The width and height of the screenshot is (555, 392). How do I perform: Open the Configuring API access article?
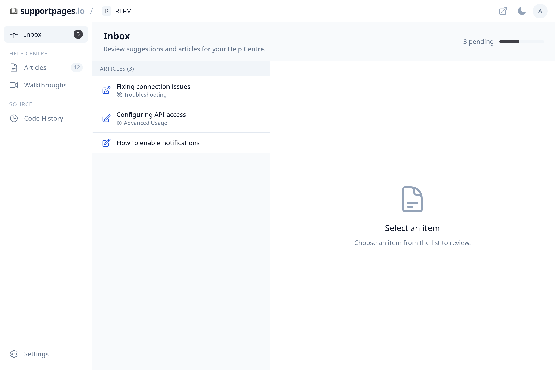181,119
